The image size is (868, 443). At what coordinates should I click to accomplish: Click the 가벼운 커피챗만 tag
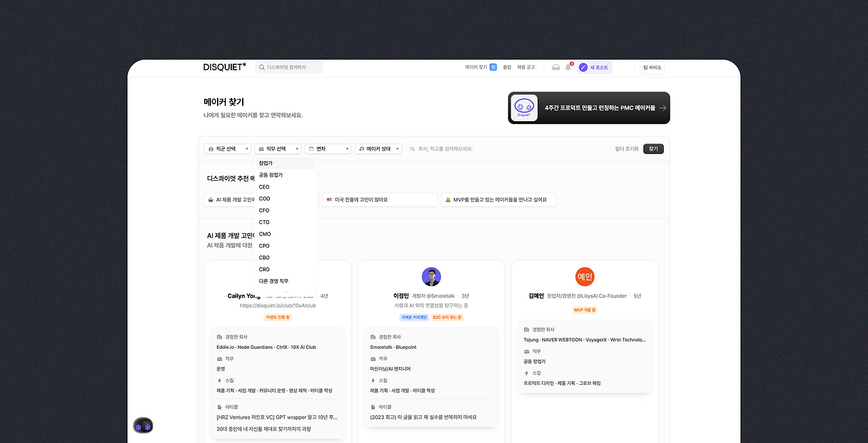pos(414,317)
